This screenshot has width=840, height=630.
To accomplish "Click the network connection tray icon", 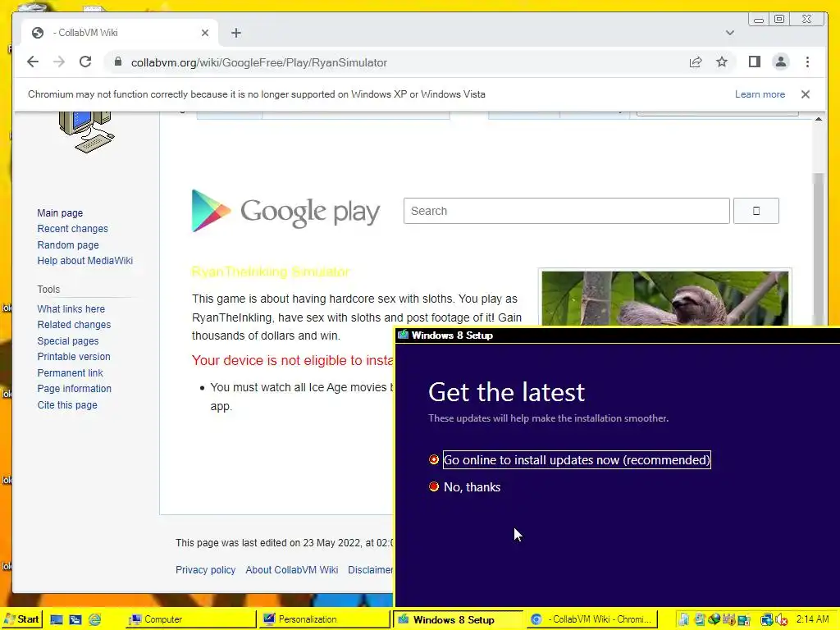I will click(767, 619).
